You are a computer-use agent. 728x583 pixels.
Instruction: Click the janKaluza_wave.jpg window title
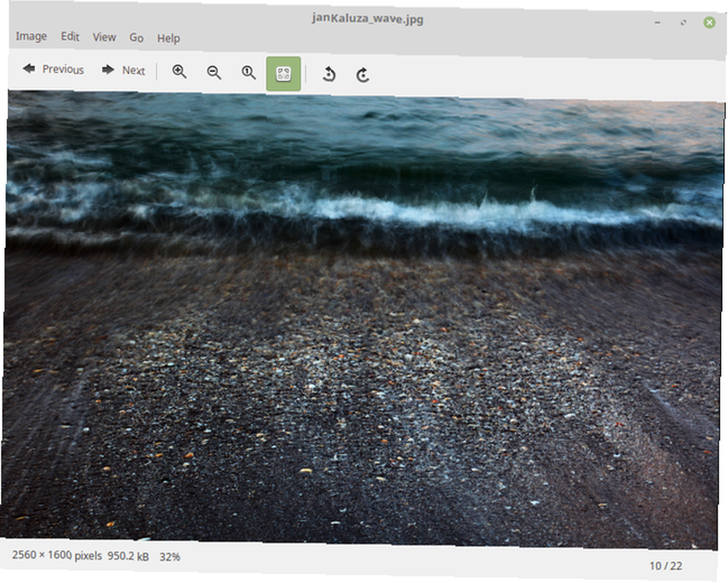(367, 19)
